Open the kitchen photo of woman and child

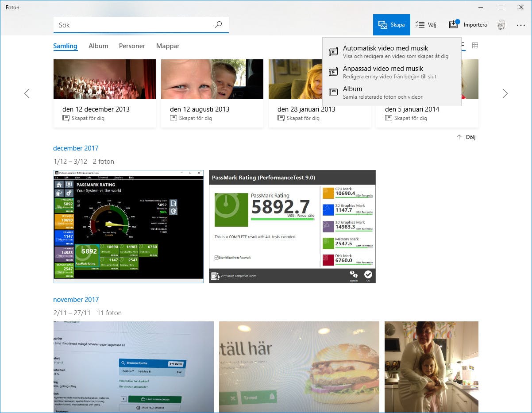coord(432,367)
